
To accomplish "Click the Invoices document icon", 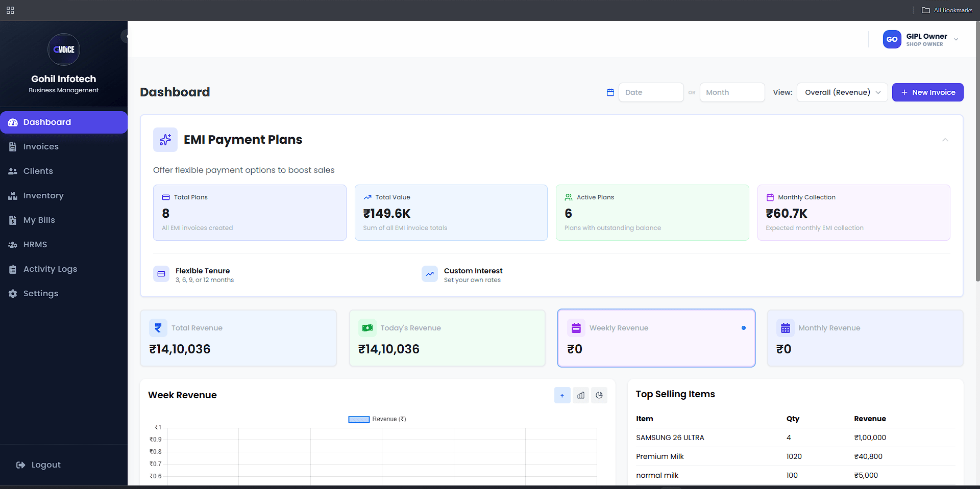I will click(x=13, y=147).
